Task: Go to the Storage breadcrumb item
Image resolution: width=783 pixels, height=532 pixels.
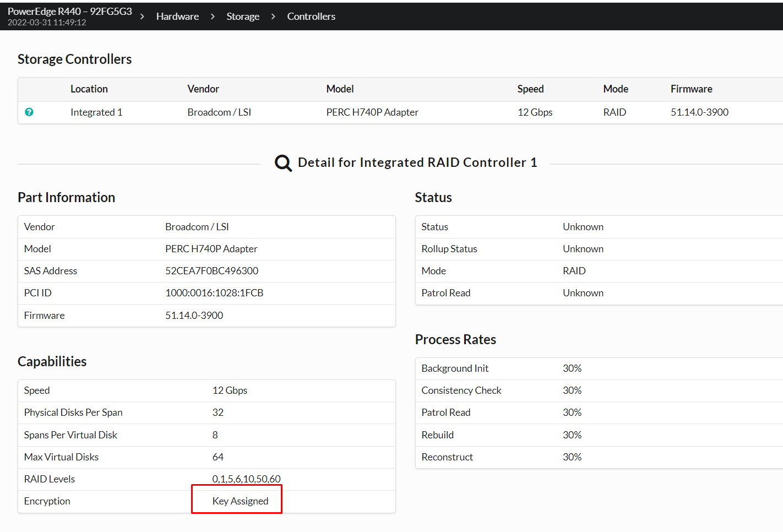Action: pyautogui.click(x=243, y=17)
